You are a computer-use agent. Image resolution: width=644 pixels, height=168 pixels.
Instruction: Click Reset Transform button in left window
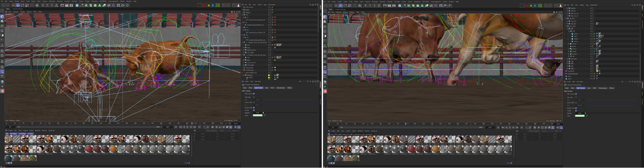click(x=212, y=130)
